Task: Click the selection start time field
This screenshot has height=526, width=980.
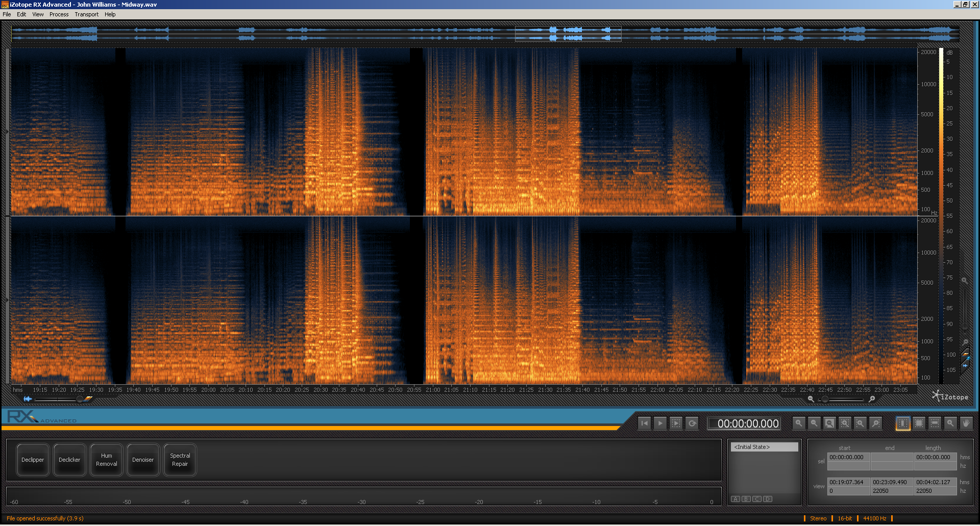Action: (849, 457)
